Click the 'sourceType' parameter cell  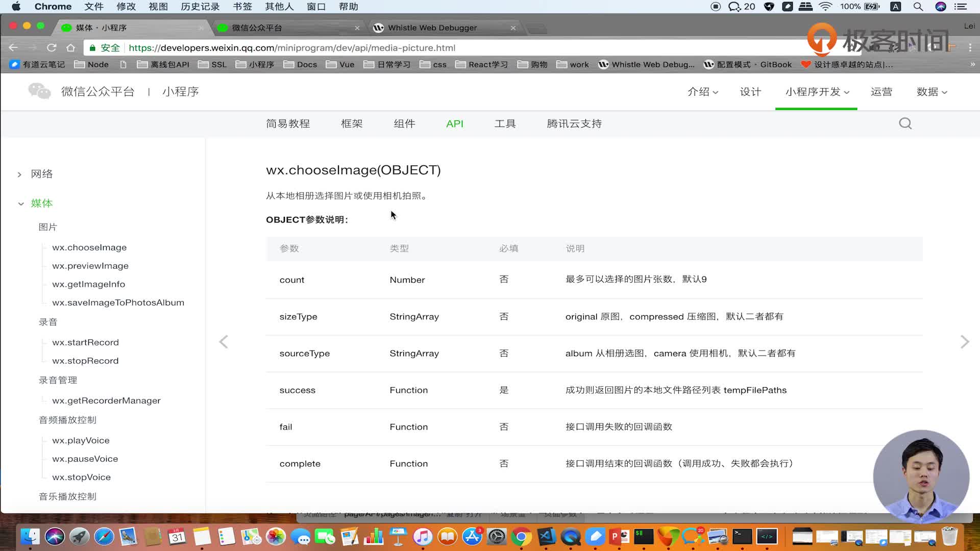(304, 354)
